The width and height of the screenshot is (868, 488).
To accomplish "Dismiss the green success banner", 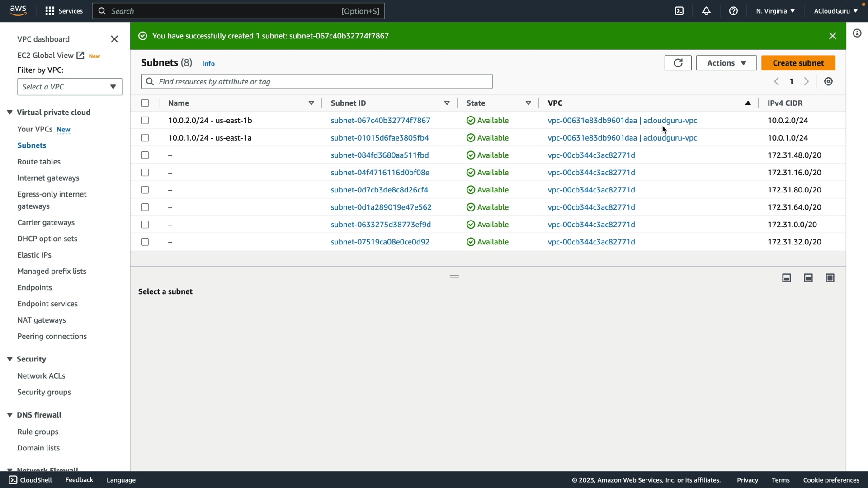I will coord(832,36).
